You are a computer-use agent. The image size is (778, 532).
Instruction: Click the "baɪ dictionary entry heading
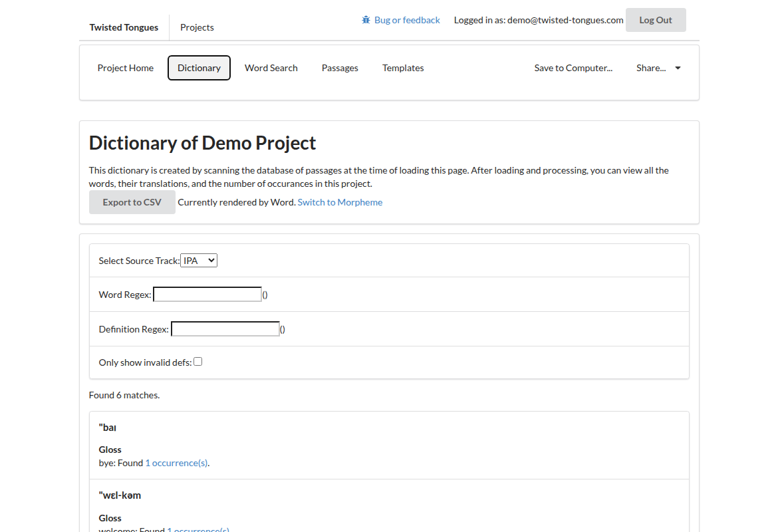coord(108,428)
